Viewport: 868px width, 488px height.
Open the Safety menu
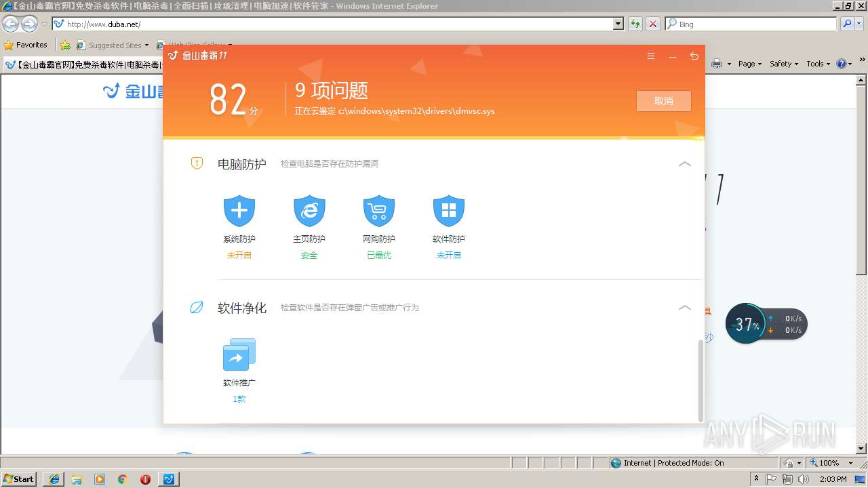coord(784,64)
